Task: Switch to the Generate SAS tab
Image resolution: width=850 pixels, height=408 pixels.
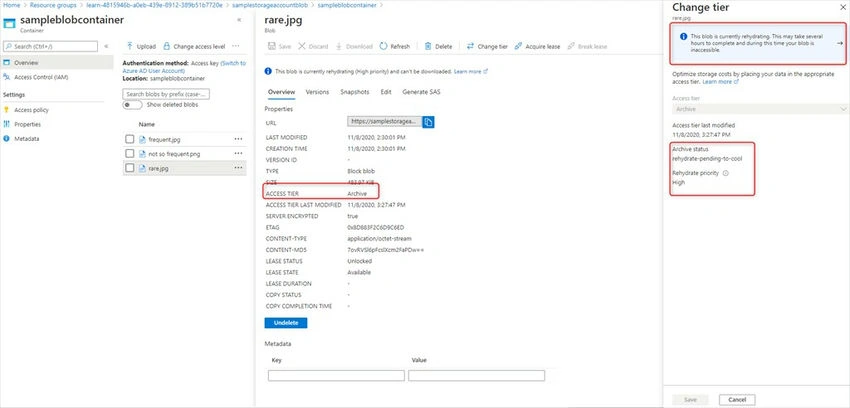Action: pyautogui.click(x=421, y=92)
